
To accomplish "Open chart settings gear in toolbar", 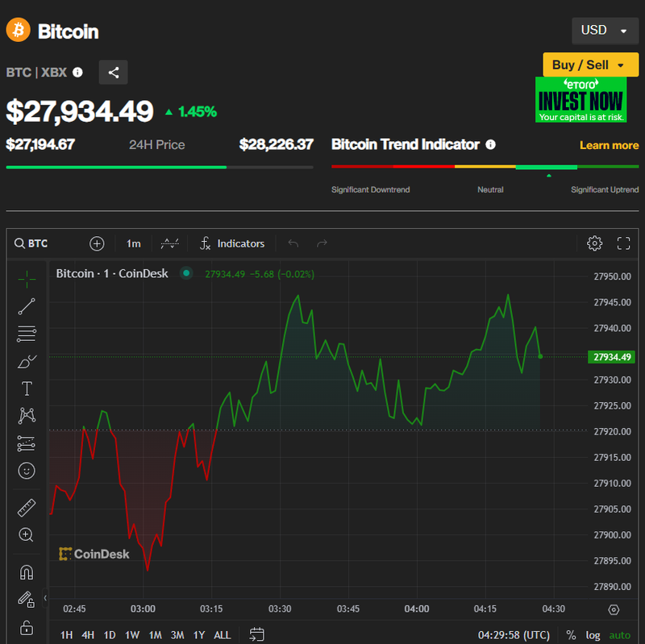I will pos(594,243).
